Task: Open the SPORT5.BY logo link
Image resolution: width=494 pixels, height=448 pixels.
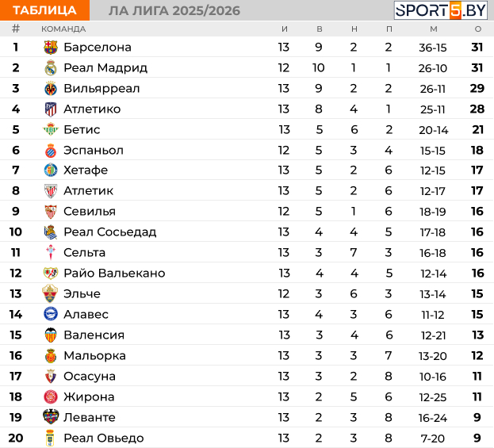Action: 441,10
